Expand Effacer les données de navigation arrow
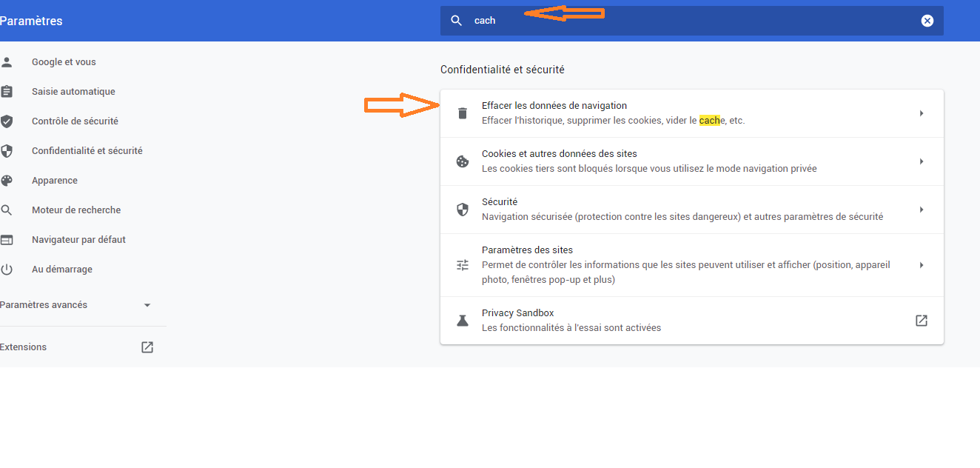This screenshot has height=468, width=980. [x=921, y=113]
